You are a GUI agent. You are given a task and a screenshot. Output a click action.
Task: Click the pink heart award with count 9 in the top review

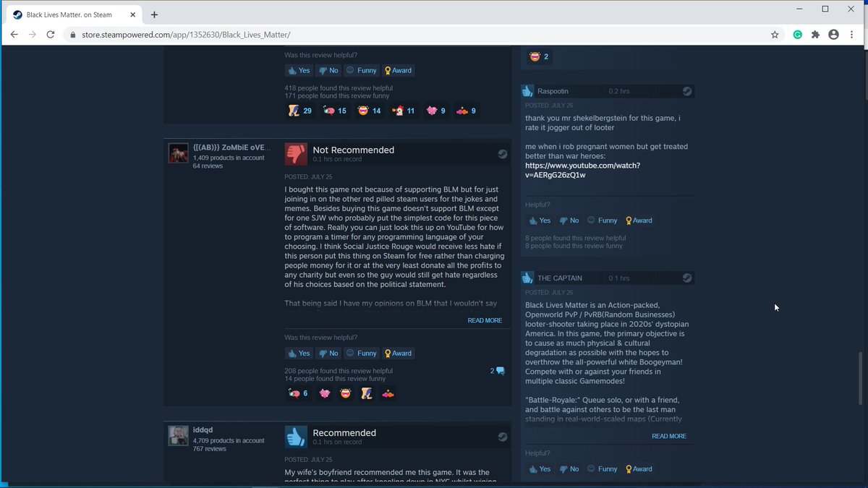436,111
